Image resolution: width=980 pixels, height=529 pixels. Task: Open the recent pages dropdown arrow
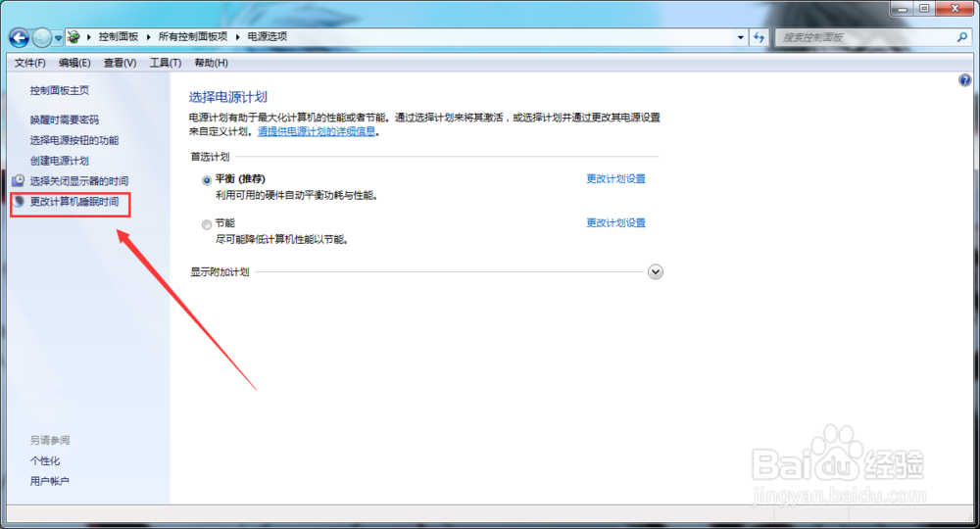pos(58,38)
